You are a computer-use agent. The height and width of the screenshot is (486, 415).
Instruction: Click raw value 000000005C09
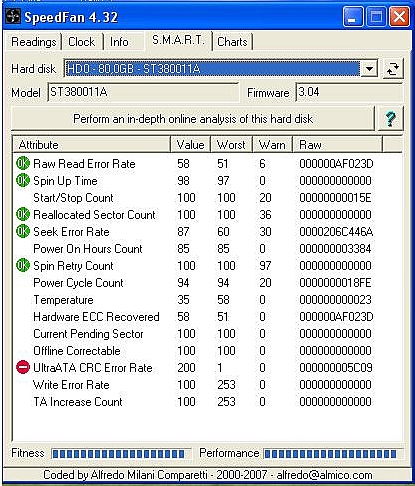[x=336, y=368]
